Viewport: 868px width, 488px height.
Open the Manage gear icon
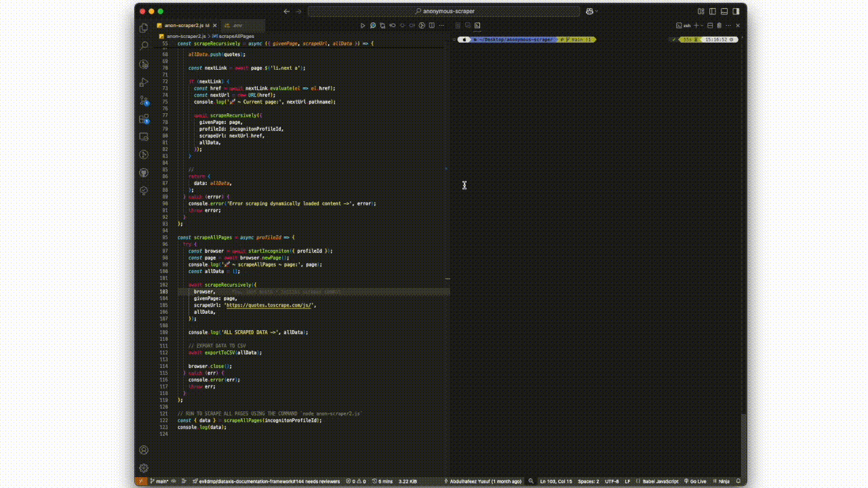[x=144, y=468]
